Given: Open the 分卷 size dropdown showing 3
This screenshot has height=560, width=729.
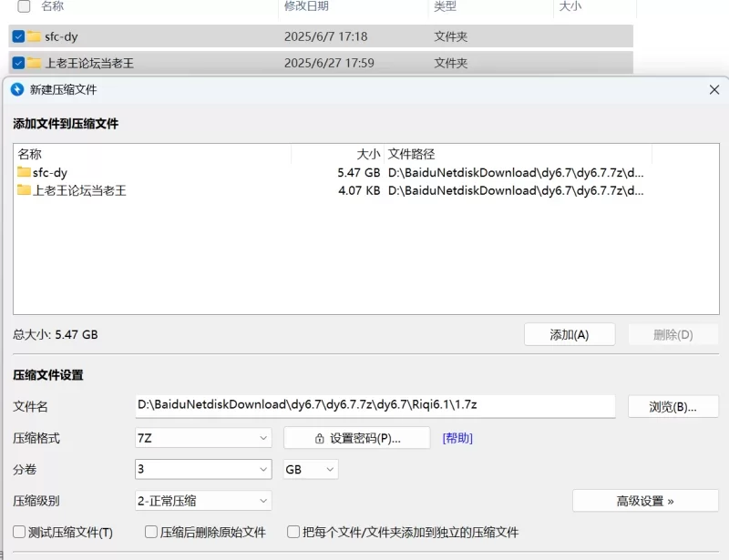Looking at the screenshot, I should 203,469.
